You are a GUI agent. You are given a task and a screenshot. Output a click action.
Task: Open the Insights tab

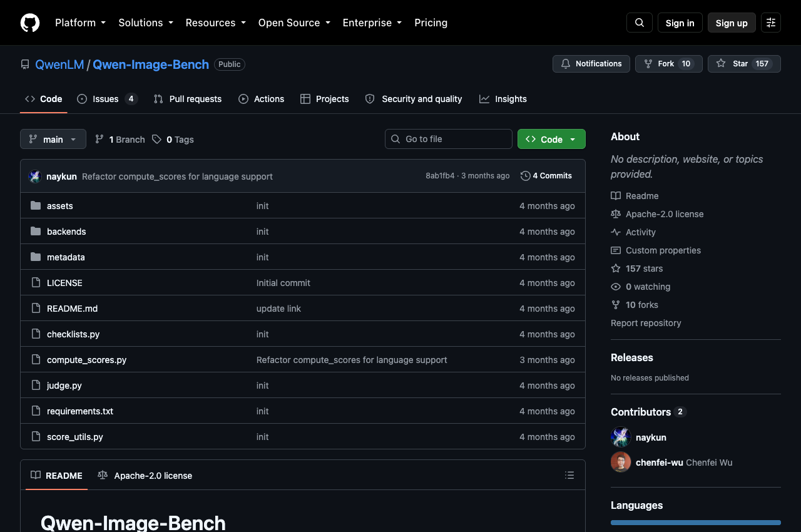pos(503,99)
